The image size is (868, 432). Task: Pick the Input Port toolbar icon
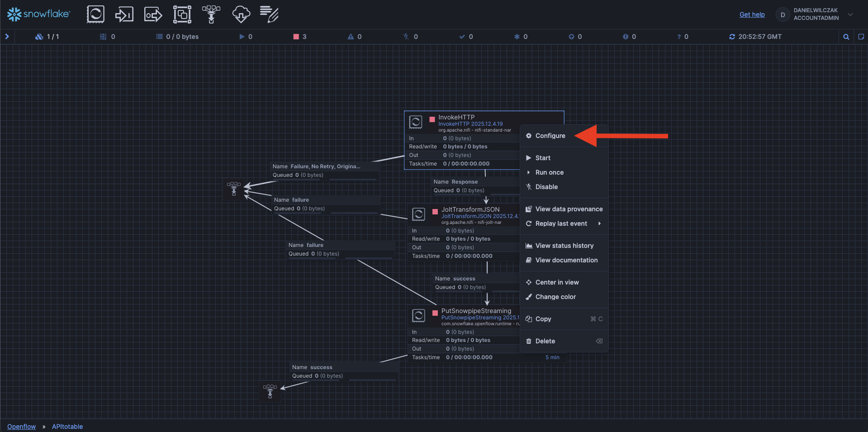tap(124, 14)
